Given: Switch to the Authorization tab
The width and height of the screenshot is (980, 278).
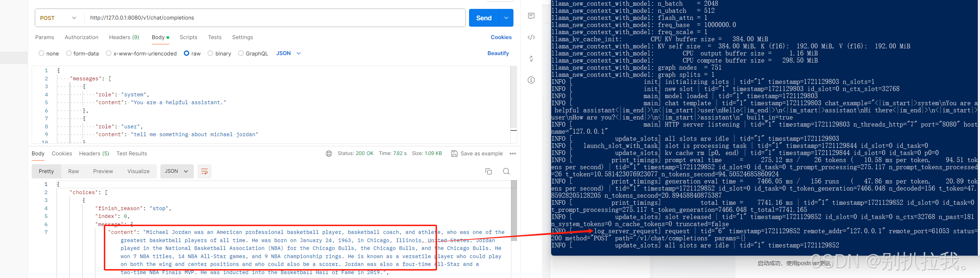Looking at the screenshot, I should 81,37.
